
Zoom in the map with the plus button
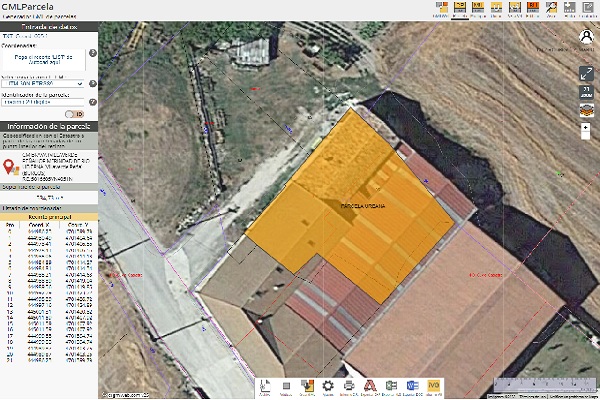click(x=585, y=127)
